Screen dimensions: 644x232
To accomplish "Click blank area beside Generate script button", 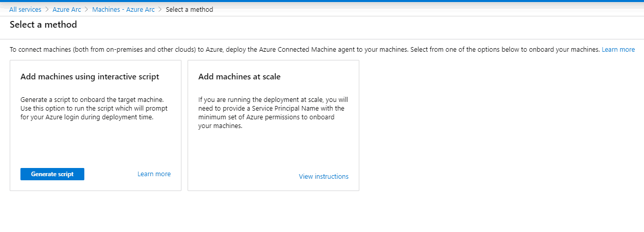I will coord(110,174).
